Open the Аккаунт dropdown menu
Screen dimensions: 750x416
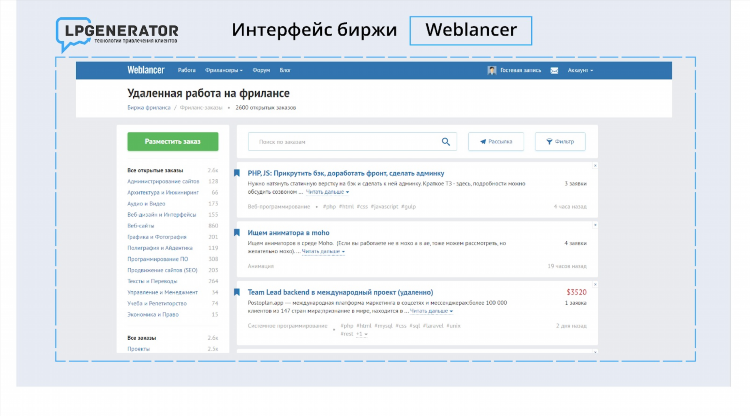coord(580,70)
